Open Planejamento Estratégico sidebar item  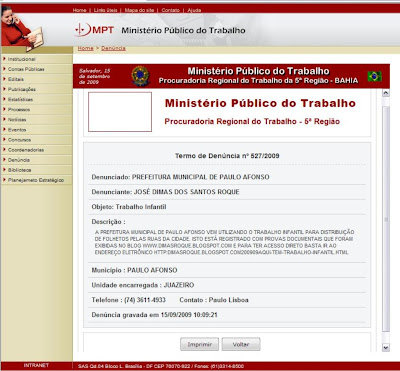37,180
